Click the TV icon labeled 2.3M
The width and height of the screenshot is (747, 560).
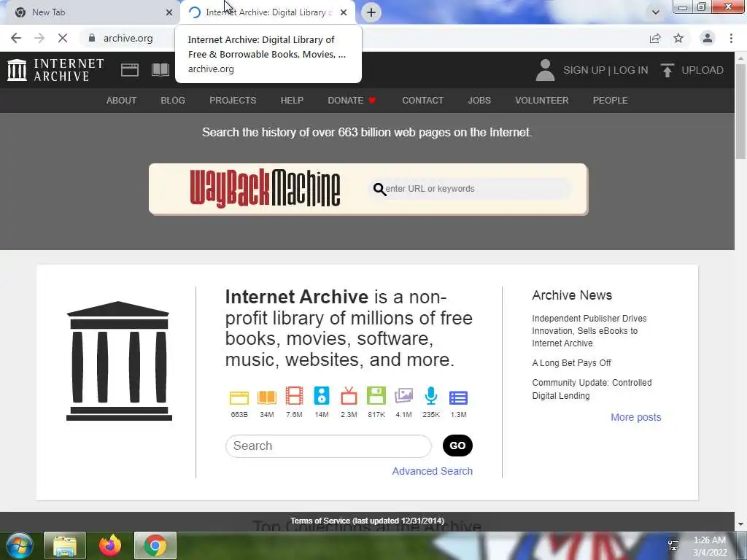click(x=349, y=396)
